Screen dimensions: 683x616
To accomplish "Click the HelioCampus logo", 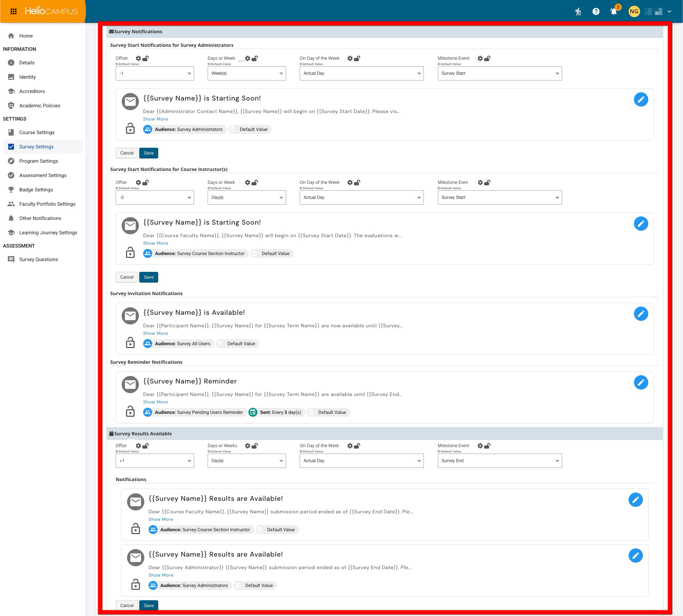I will (x=51, y=11).
